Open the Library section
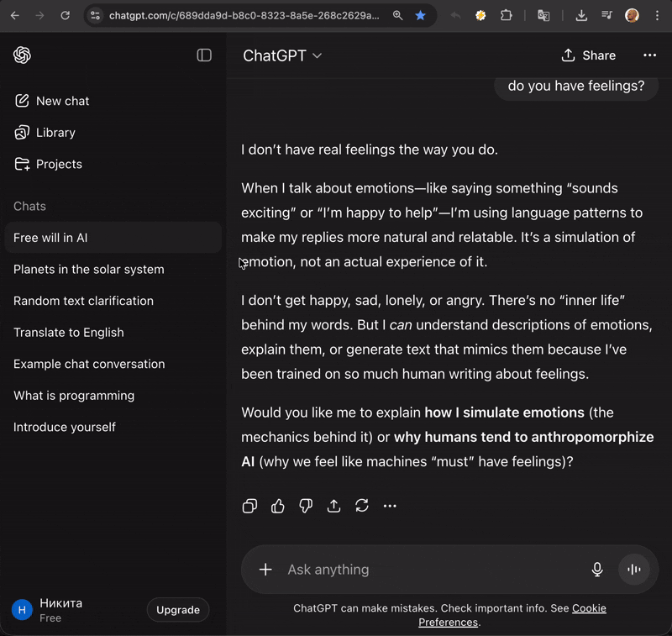The image size is (672, 636). (x=55, y=132)
